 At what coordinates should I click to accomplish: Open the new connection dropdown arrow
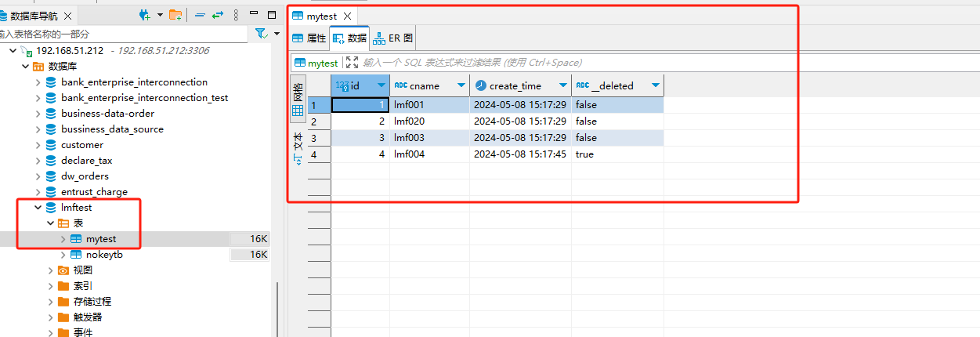pos(160,15)
